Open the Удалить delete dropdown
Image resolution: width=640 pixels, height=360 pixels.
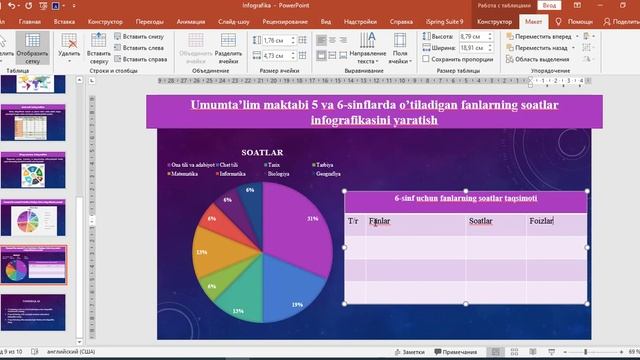point(69,48)
